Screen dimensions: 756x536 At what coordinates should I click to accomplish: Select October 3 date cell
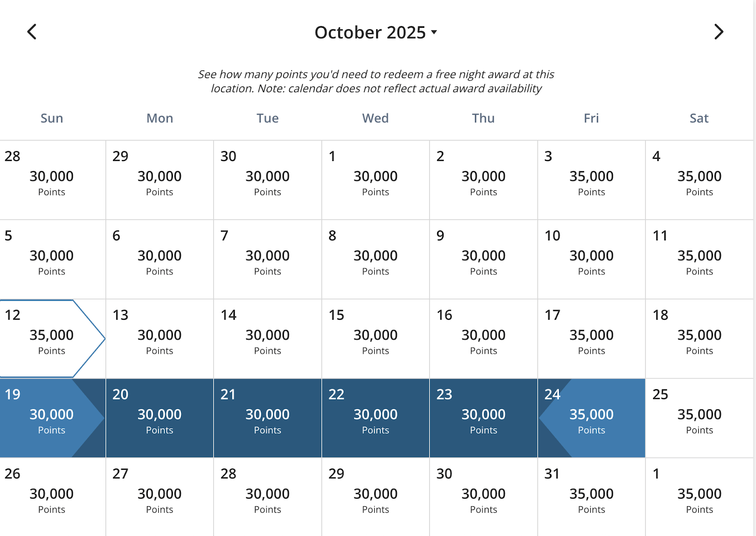[591, 180]
